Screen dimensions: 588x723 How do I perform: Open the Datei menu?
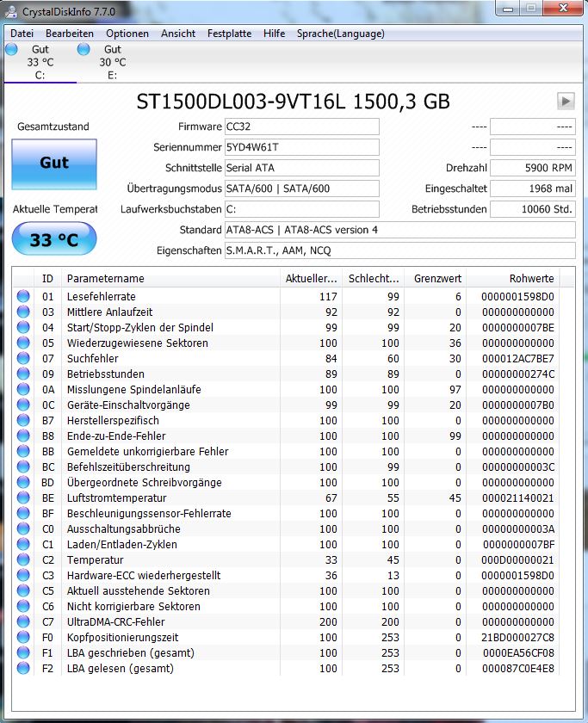22,34
